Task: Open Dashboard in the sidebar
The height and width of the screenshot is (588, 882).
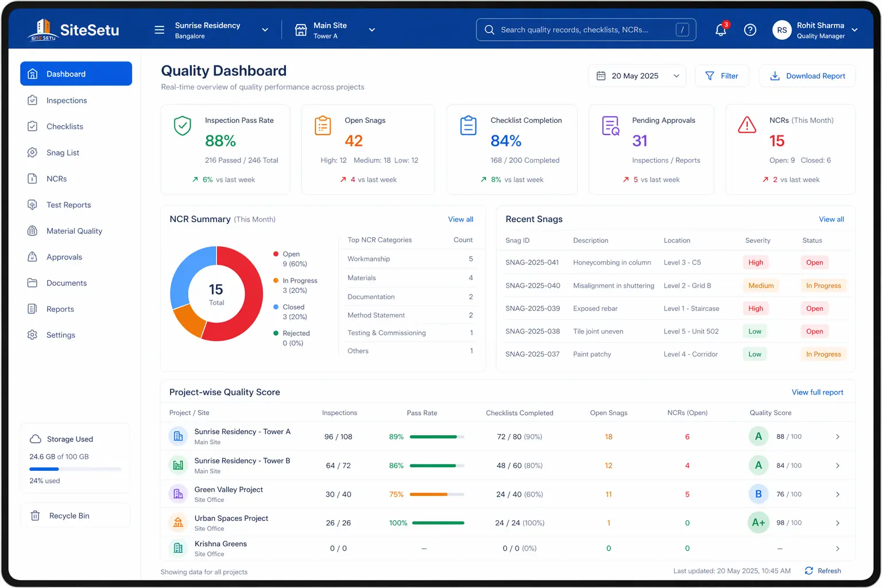Action: point(76,73)
